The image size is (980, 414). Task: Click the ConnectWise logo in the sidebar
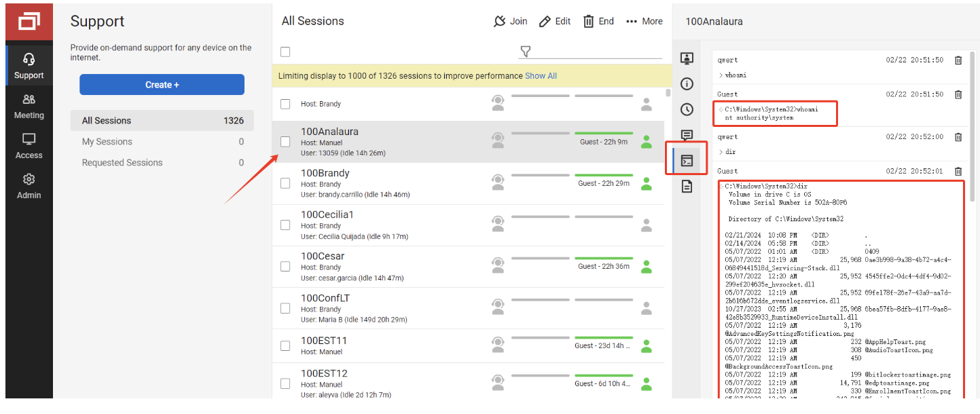click(29, 22)
